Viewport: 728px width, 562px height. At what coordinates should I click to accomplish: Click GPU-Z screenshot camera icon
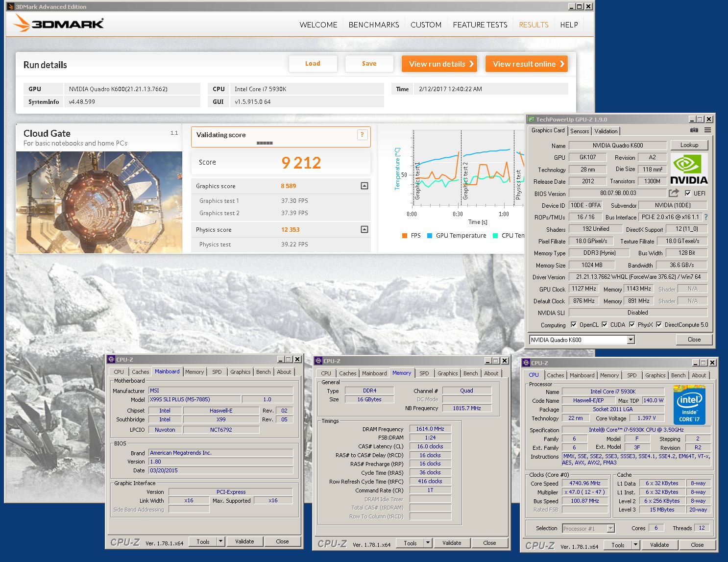[x=694, y=130]
